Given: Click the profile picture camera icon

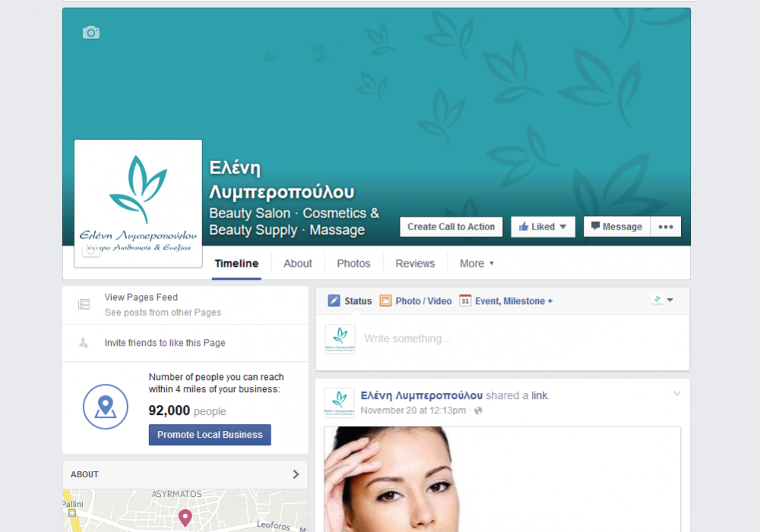Looking at the screenshot, I should 90,251.
